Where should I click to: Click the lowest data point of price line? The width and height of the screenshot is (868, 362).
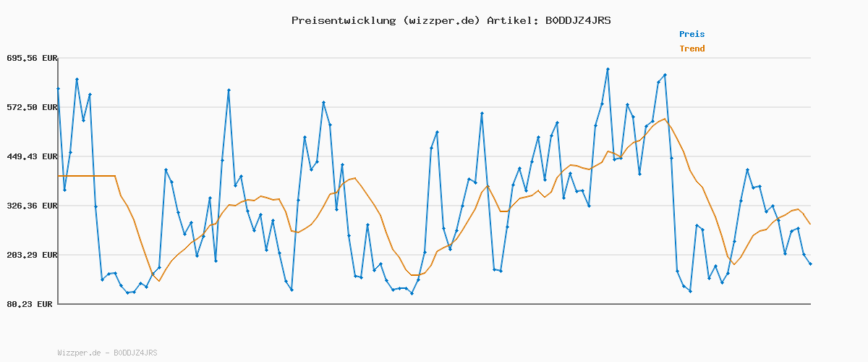click(412, 293)
